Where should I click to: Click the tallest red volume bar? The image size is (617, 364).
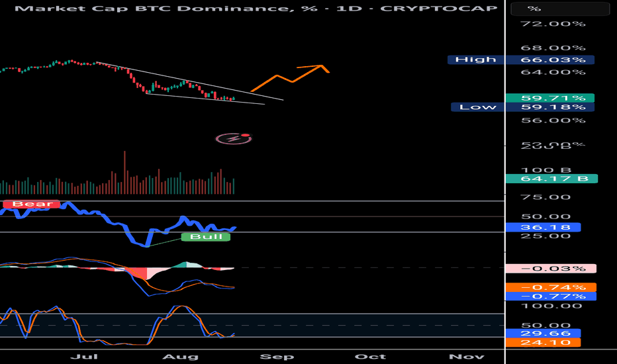pos(124,172)
